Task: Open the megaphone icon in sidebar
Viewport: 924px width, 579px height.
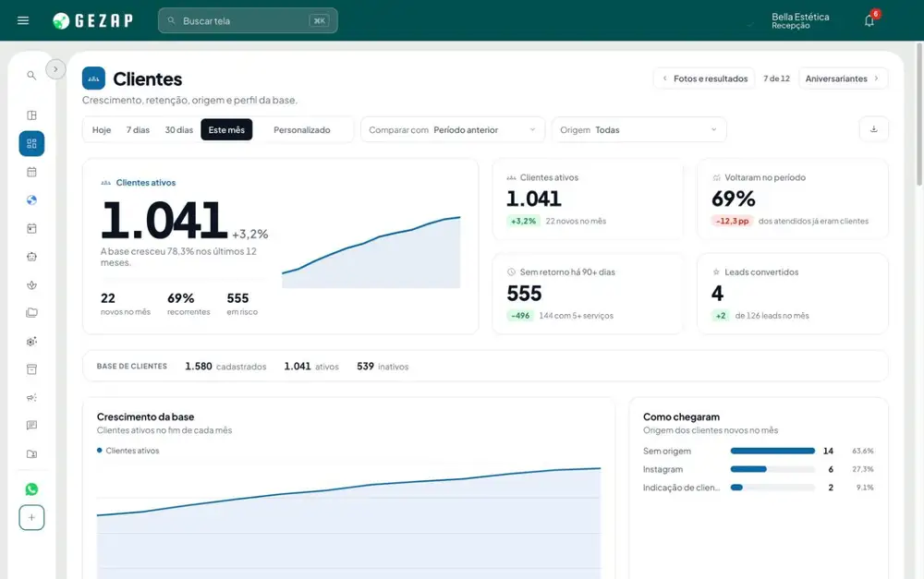Action: pos(31,398)
